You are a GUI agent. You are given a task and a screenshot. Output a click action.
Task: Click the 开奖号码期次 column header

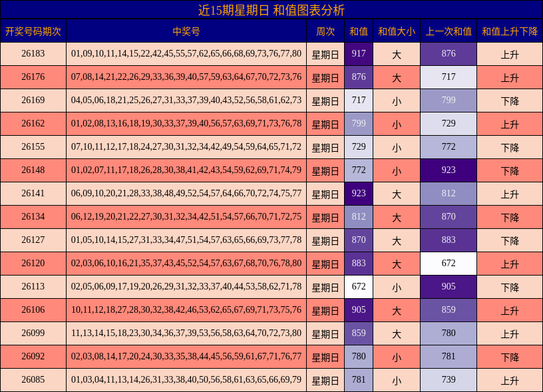[33, 31]
